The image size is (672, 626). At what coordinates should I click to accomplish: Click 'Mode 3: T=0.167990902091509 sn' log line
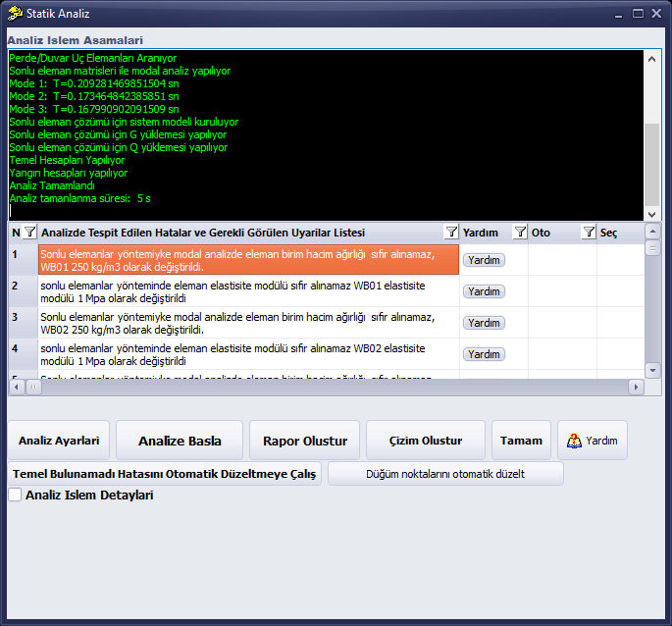coord(94,109)
